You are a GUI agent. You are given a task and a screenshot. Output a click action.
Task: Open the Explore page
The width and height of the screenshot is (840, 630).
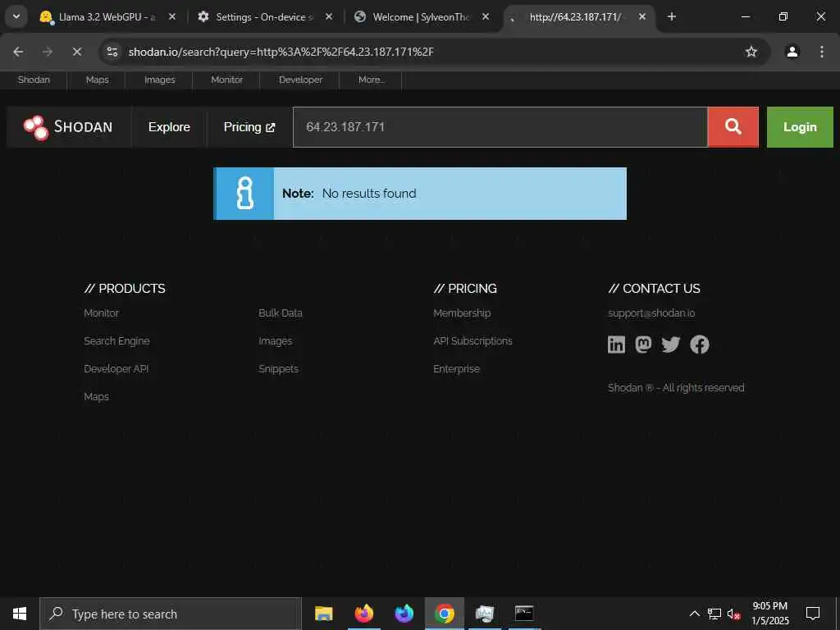pos(169,127)
